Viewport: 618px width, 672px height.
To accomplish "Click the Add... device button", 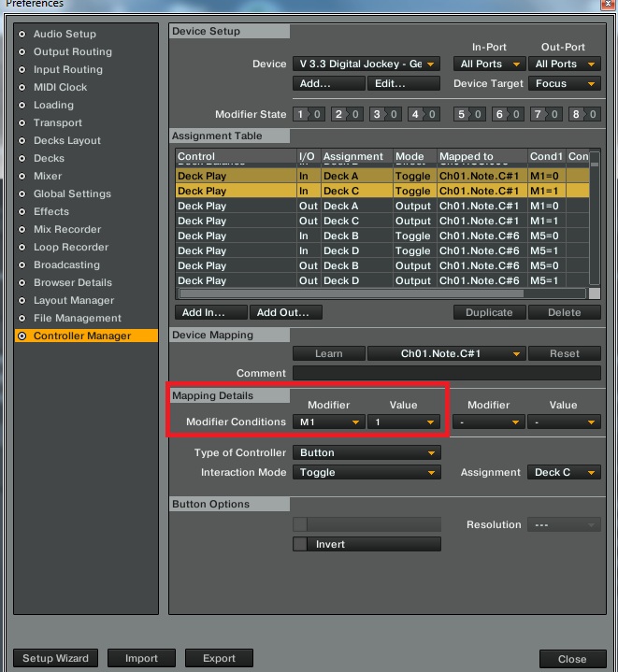I will 329,83.
